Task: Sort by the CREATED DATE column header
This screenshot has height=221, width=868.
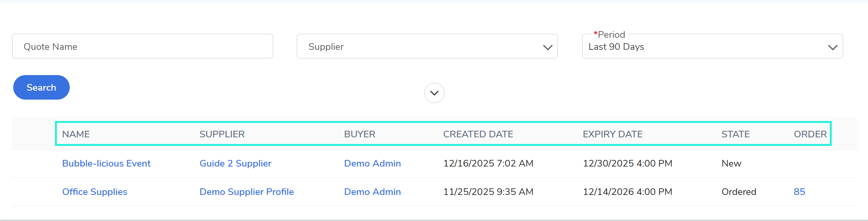Action: [x=478, y=134]
